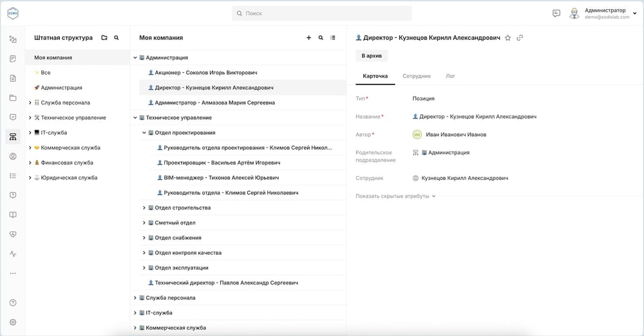This screenshot has height=336, width=644.
Task: Select Администрация in left panel
Action: [78, 88]
